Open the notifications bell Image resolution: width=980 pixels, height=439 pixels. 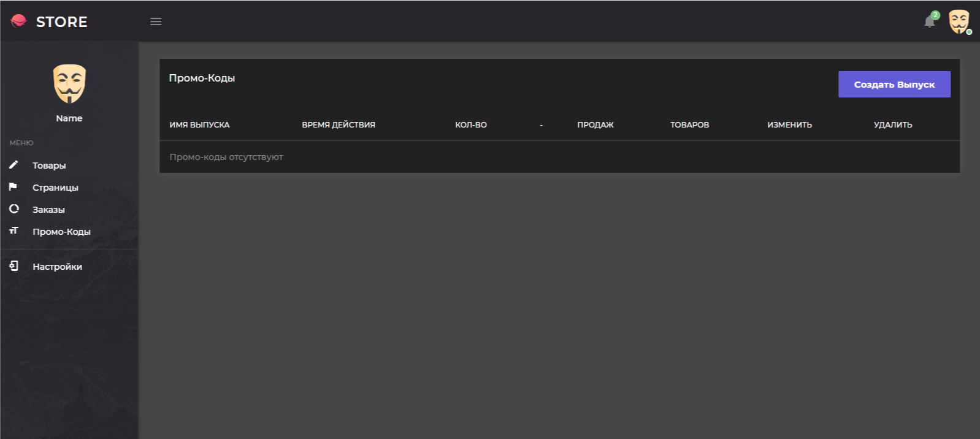(x=929, y=22)
